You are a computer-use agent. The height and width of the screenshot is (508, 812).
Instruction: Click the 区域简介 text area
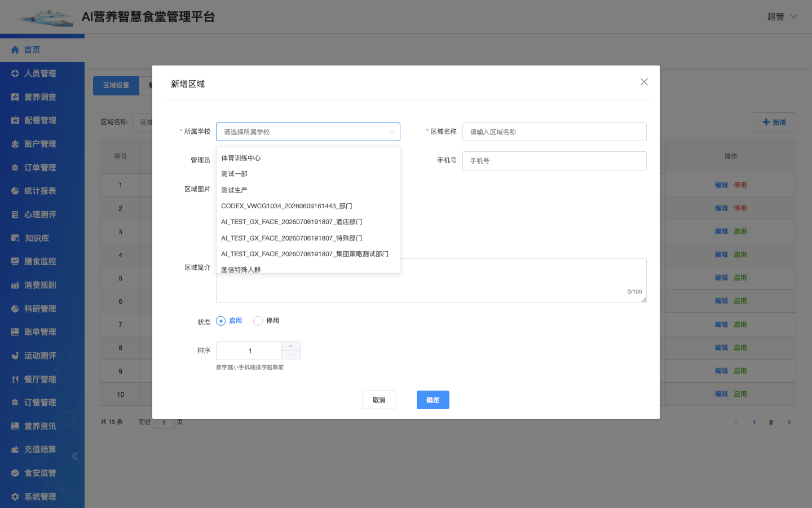pyautogui.click(x=431, y=281)
